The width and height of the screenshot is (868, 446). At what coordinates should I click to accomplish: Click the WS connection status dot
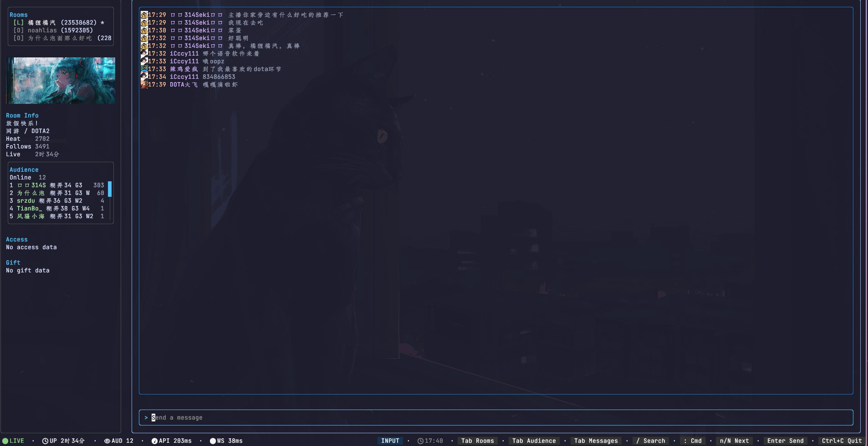click(x=213, y=441)
